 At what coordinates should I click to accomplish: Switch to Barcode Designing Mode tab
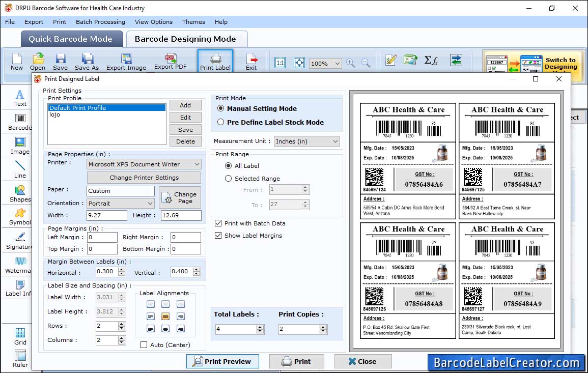tap(186, 39)
